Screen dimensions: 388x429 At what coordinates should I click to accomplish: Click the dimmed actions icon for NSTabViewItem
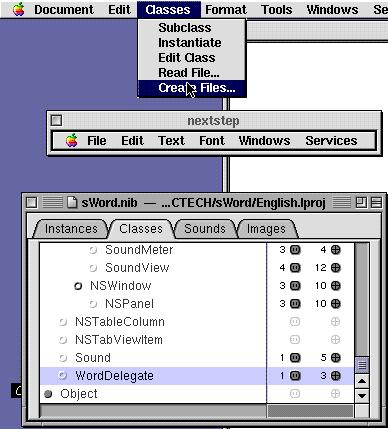[336, 340]
